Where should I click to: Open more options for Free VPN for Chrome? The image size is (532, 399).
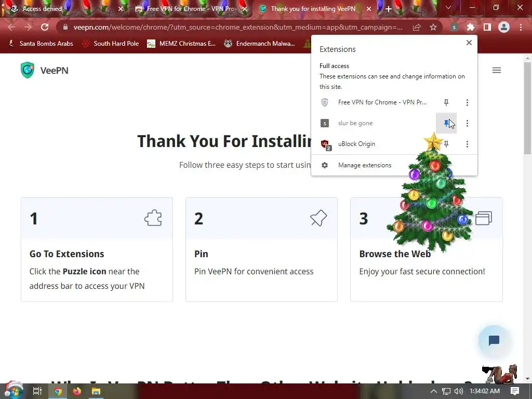point(467,102)
